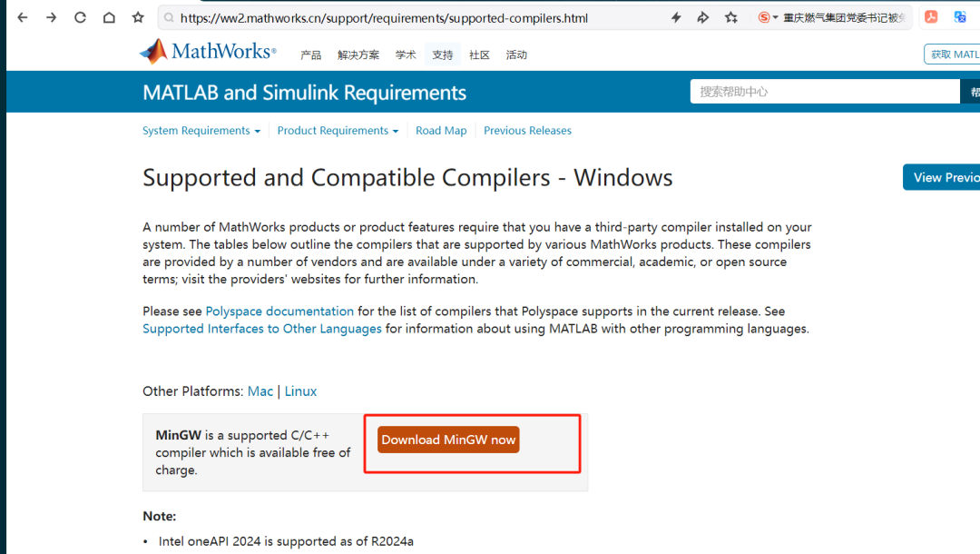Viewport: 980px width, 554px height.
Task: Click the red Sogou S search engine icon
Action: tap(764, 17)
